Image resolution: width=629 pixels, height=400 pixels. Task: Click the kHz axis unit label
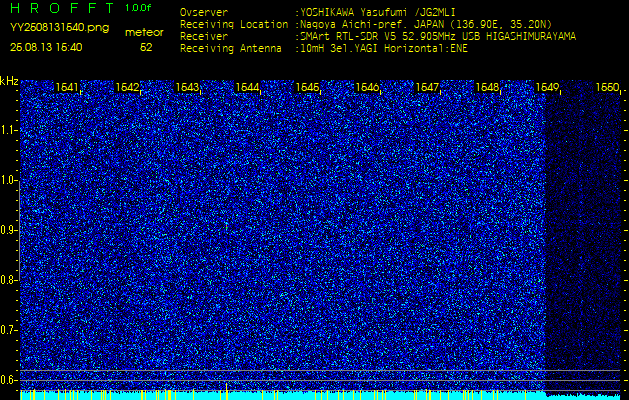coord(9,81)
